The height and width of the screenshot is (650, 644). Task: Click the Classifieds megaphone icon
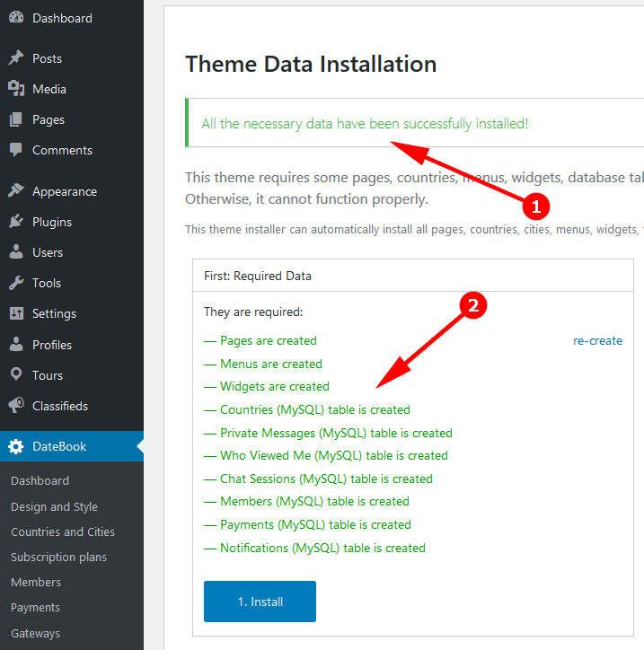click(16, 406)
